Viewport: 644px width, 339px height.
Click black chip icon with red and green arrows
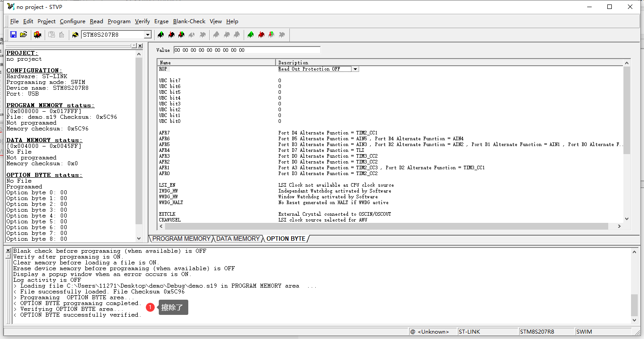pyautogui.click(x=181, y=35)
